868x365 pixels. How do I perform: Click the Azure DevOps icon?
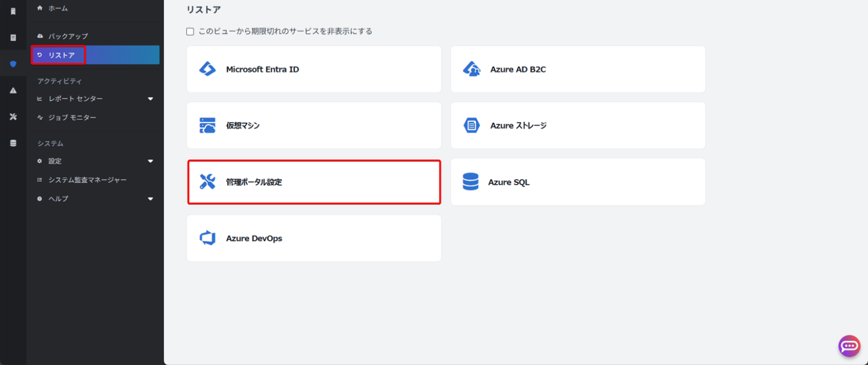[x=207, y=238]
